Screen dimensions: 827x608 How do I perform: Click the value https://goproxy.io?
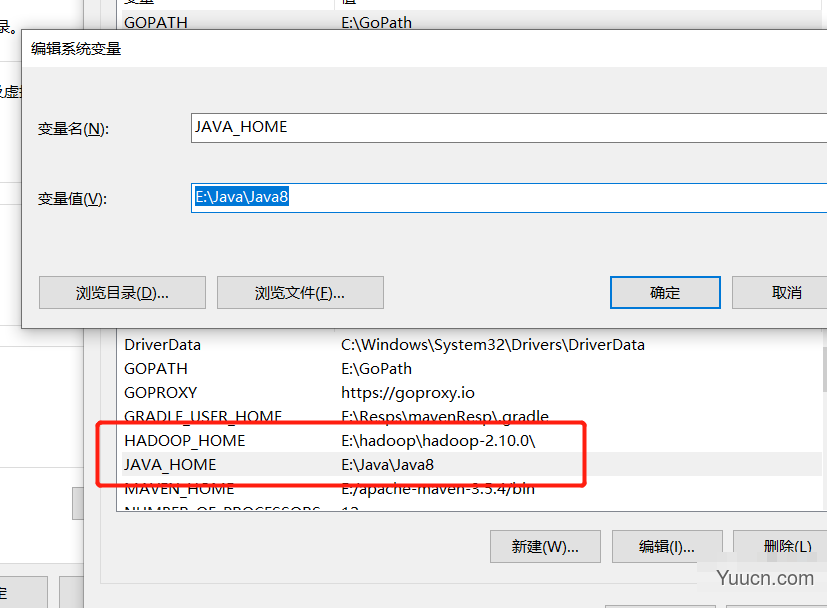[408, 393]
